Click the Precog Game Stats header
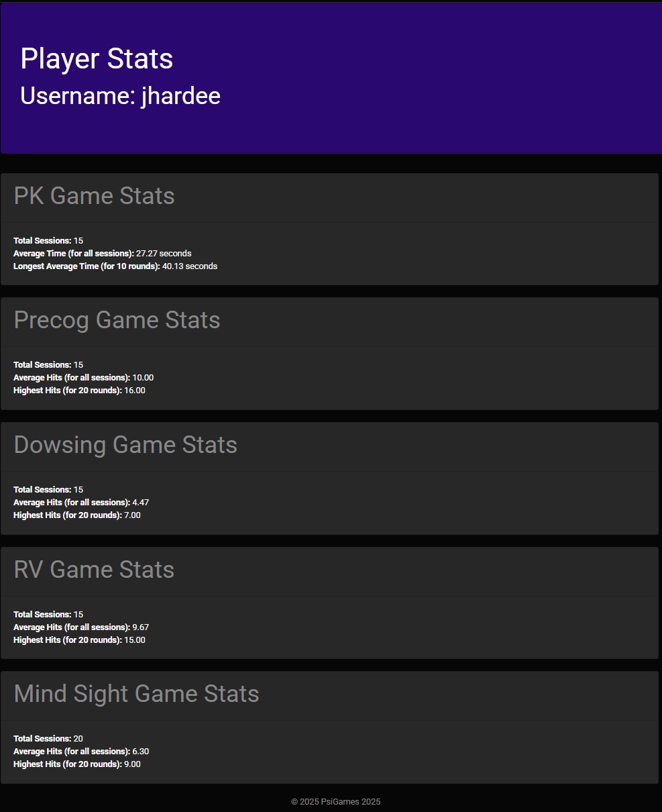The image size is (662, 812). 117,320
